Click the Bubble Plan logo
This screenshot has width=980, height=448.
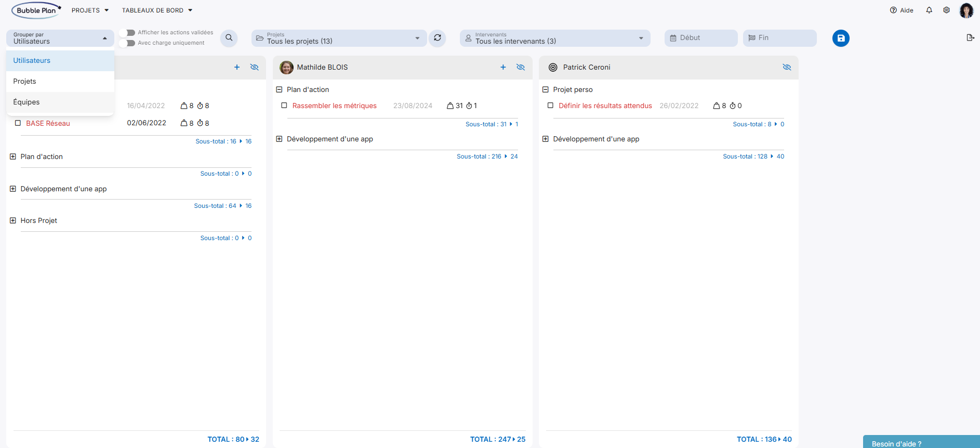pyautogui.click(x=36, y=10)
